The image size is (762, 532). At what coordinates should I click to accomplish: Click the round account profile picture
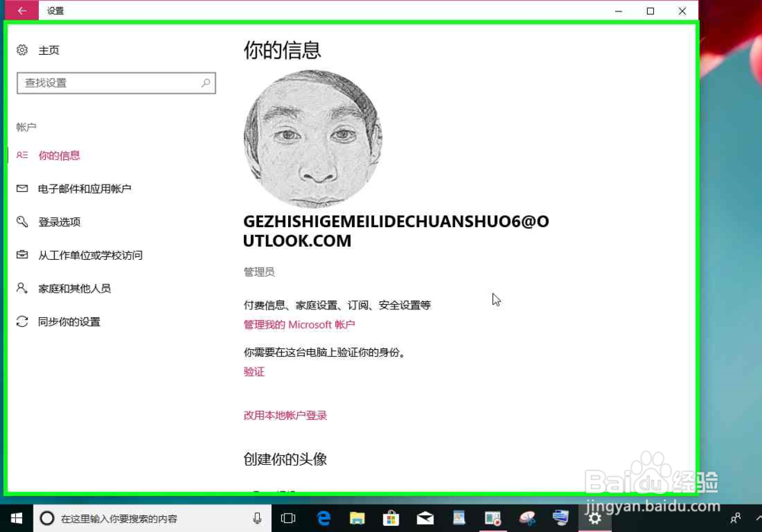click(x=313, y=139)
